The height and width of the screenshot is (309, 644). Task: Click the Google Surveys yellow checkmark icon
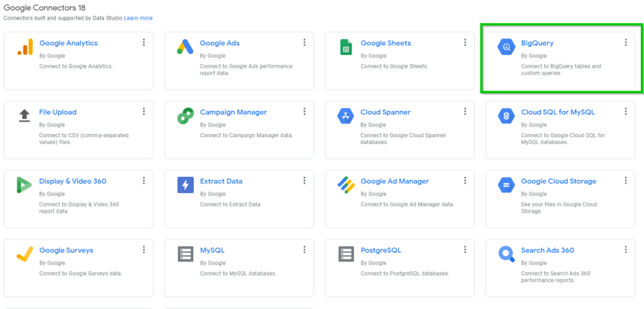25,254
